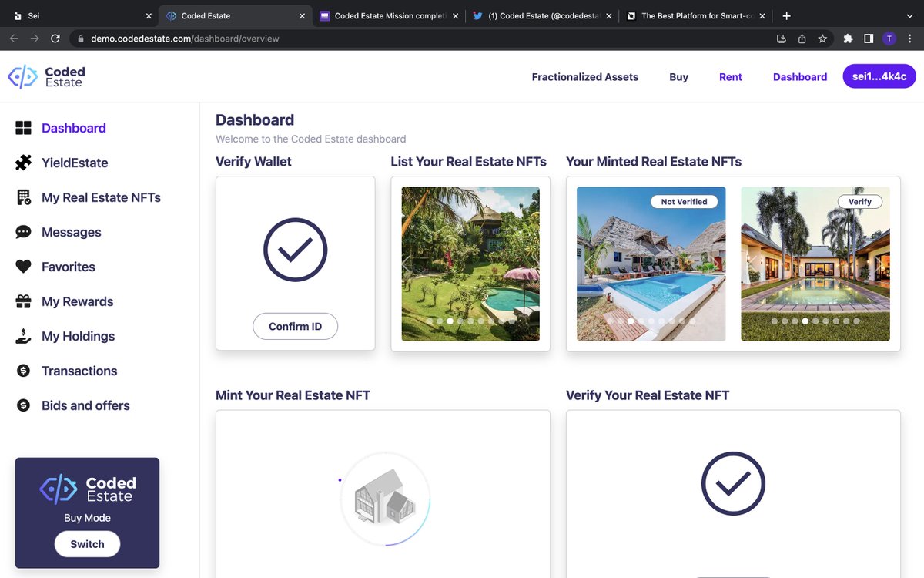Screen dimensions: 924x578
Task: Open Dashboard in the top navigation
Action: coord(800,76)
